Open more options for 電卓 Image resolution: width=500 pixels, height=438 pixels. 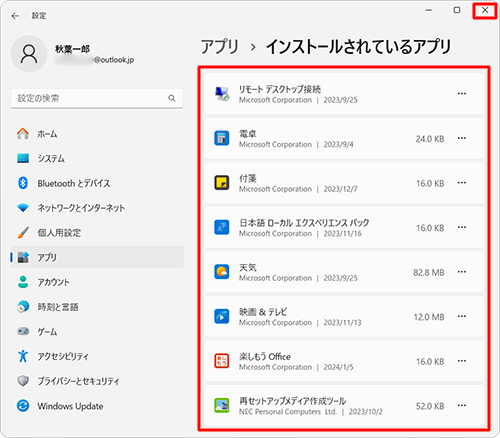coord(462,138)
